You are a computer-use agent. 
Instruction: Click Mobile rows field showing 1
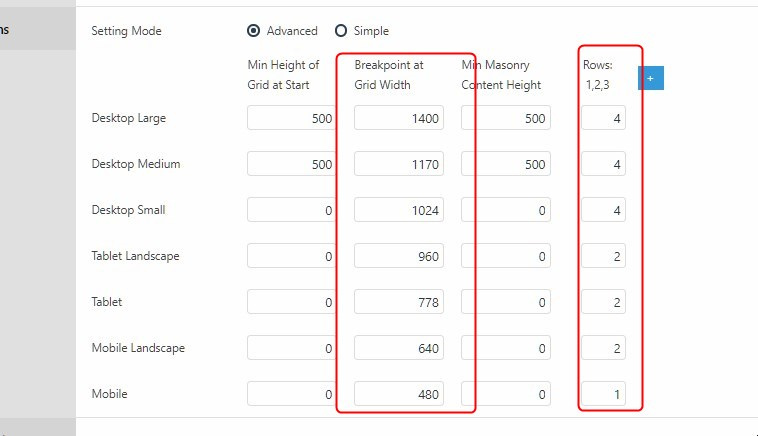(604, 394)
